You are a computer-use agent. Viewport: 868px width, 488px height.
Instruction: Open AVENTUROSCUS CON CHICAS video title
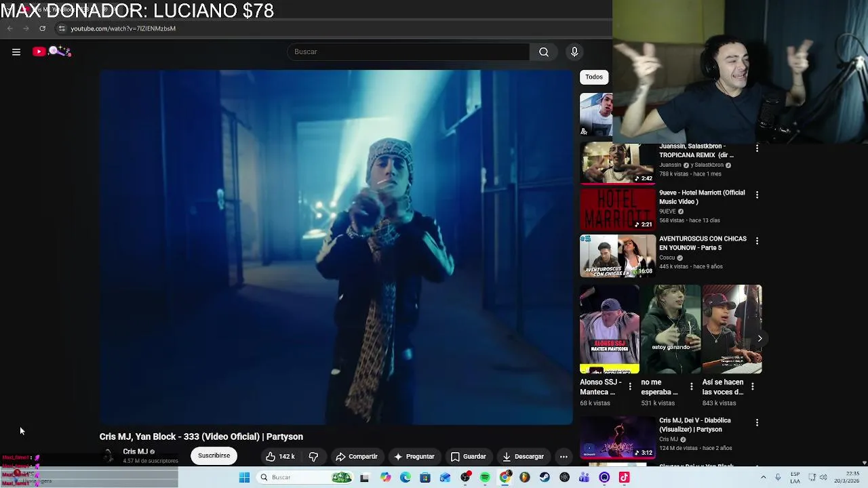pos(703,243)
